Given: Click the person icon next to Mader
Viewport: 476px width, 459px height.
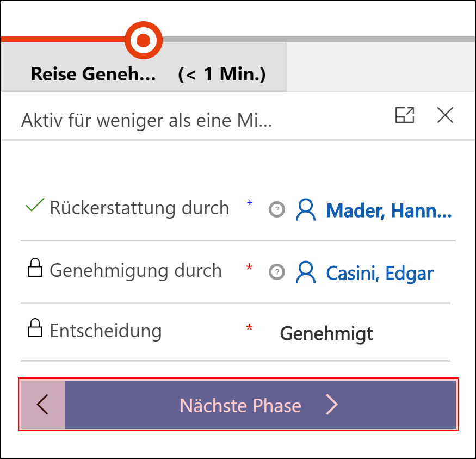Looking at the screenshot, I should click(x=306, y=210).
